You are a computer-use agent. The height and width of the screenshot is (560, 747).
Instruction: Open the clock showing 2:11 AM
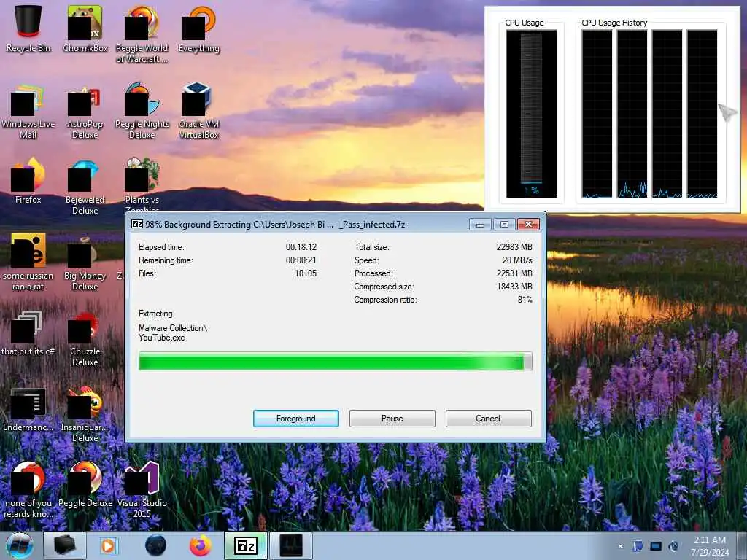click(x=710, y=545)
